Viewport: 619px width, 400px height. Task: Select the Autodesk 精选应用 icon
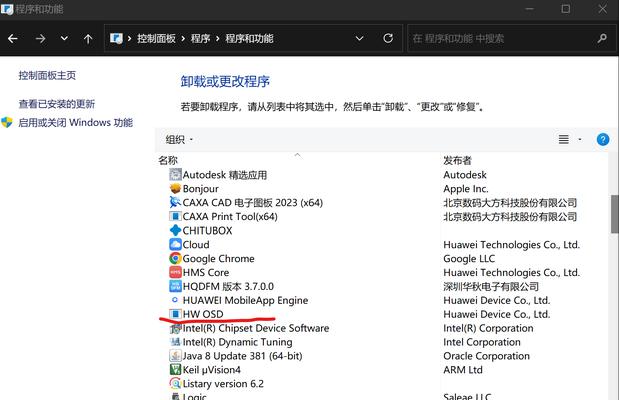tap(175, 175)
